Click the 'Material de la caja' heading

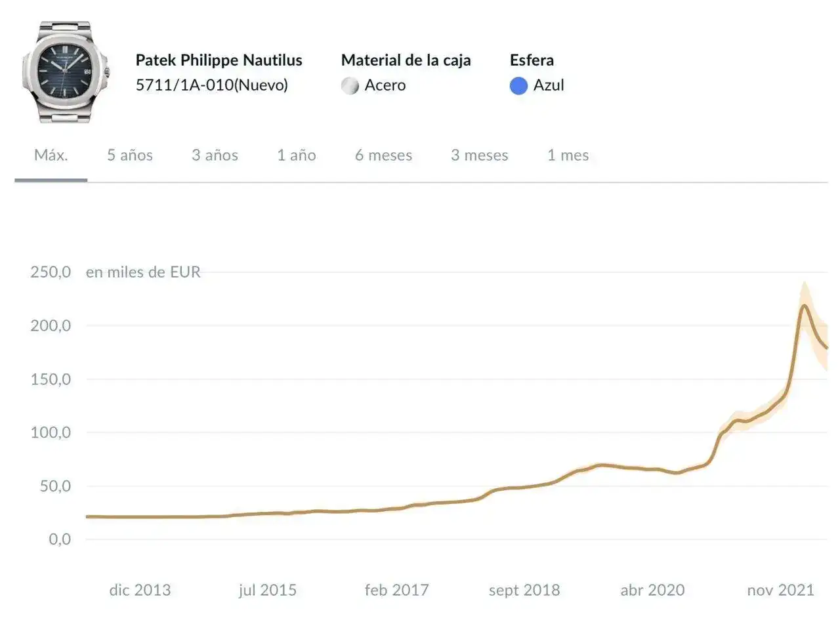(x=406, y=60)
